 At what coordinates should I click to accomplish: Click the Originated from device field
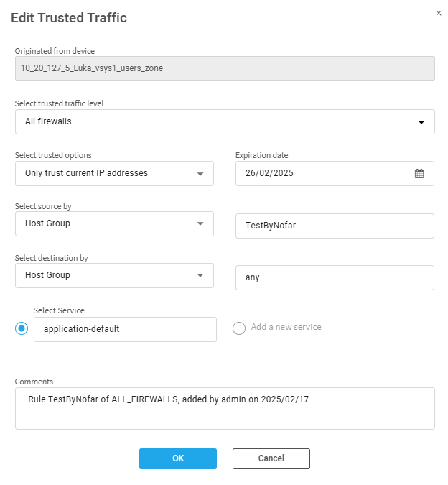click(x=224, y=69)
